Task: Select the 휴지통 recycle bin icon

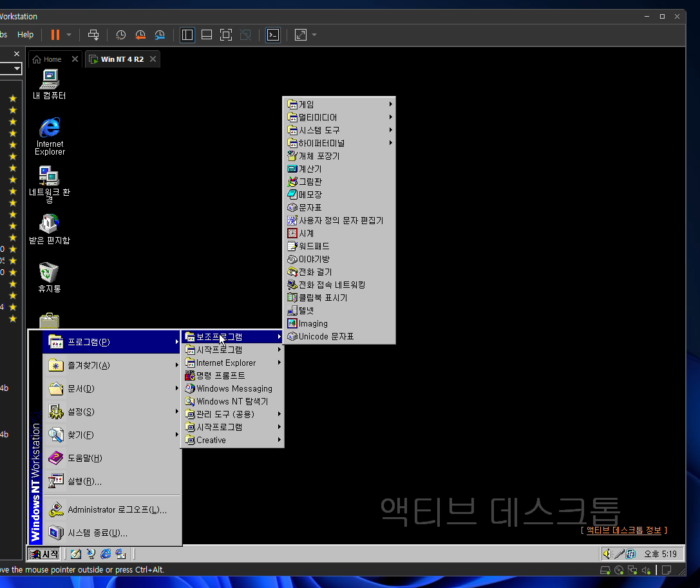Action: pyautogui.click(x=50, y=278)
